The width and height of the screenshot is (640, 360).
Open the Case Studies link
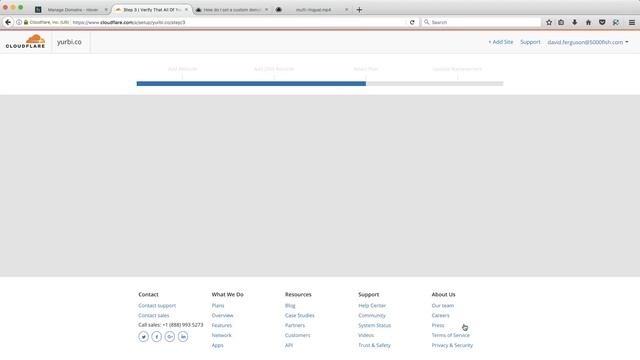pos(300,316)
